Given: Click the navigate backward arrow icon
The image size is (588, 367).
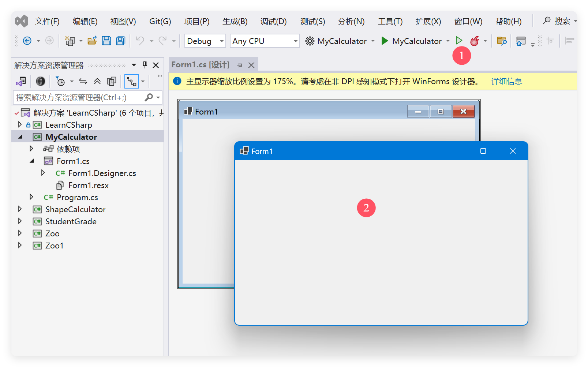Looking at the screenshot, I should point(27,41).
